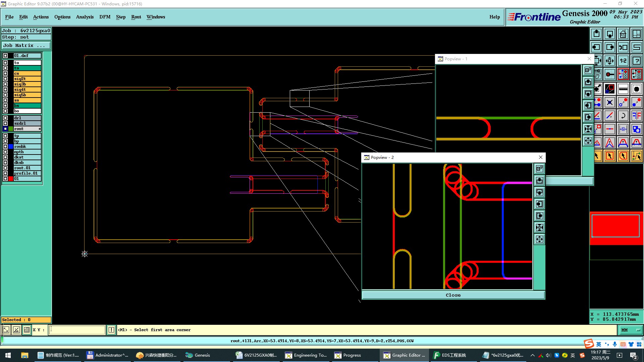
Task: Open the Analysis menu
Action: 85,17
